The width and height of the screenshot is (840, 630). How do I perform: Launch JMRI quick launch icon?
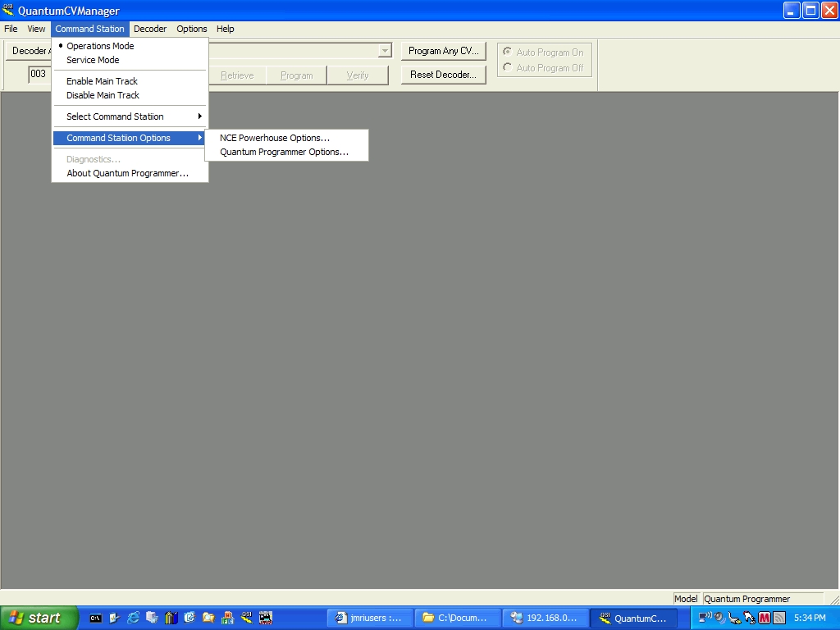coord(266,619)
